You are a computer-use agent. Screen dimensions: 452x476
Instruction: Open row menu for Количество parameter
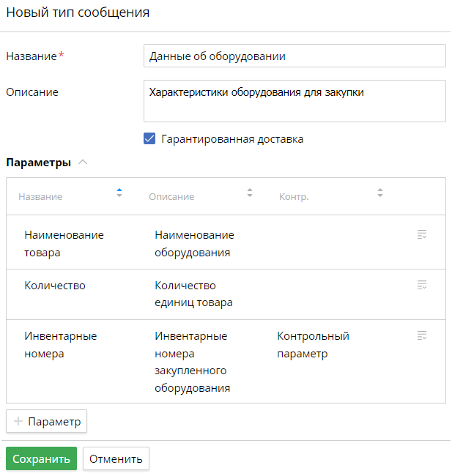422,285
